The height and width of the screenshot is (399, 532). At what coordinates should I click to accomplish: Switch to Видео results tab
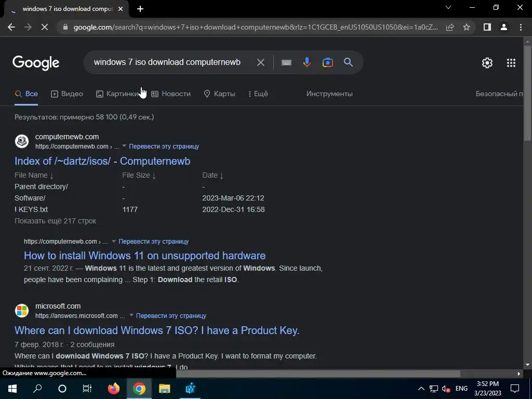tap(67, 94)
